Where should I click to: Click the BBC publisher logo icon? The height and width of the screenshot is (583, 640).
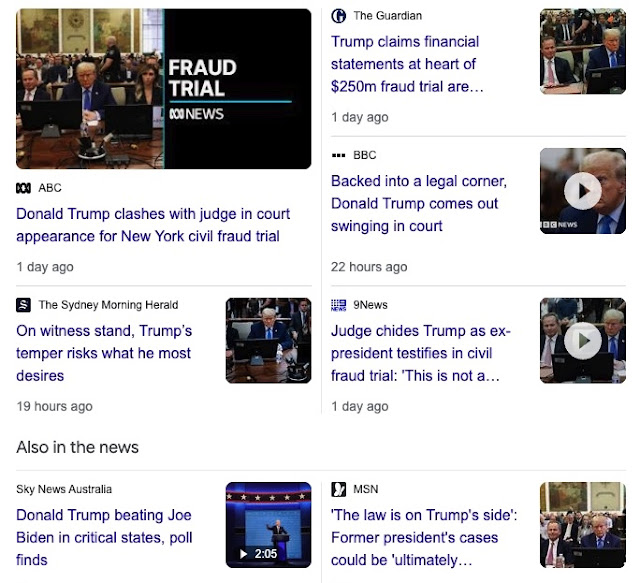point(338,155)
